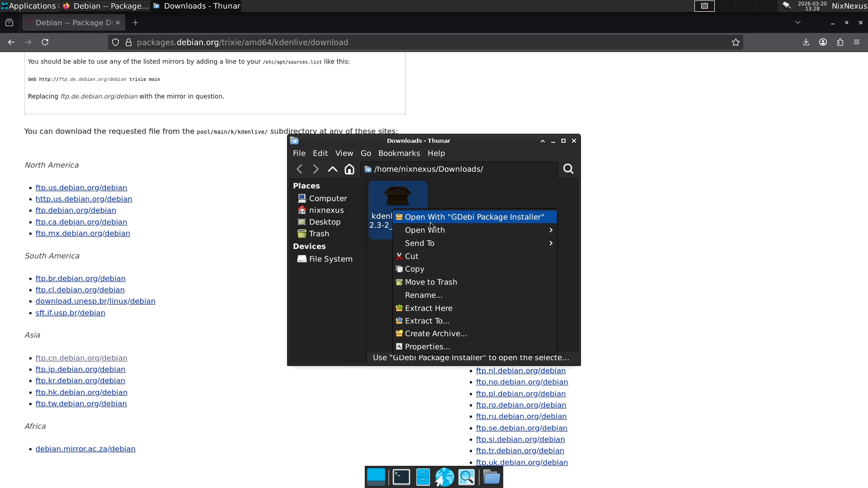The height and width of the screenshot is (488, 868).
Task: Click padlock site information icon
Action: [x=129, y=42]
